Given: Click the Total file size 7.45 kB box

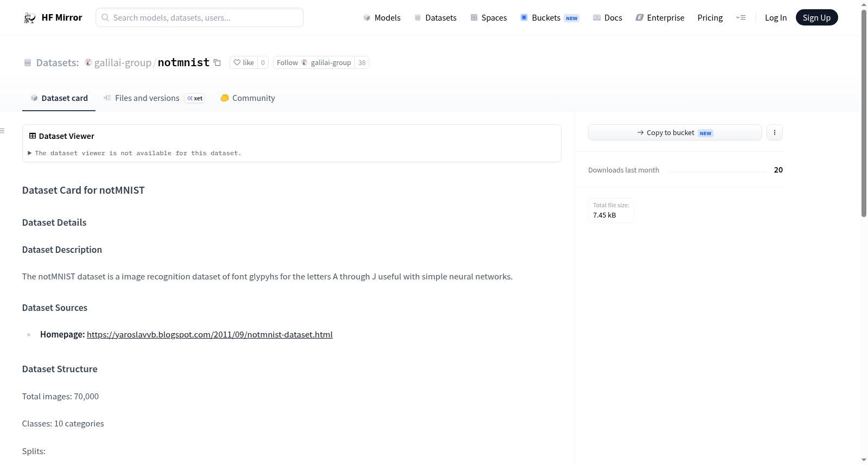Looking at the screenshot, I should (611, 211).
